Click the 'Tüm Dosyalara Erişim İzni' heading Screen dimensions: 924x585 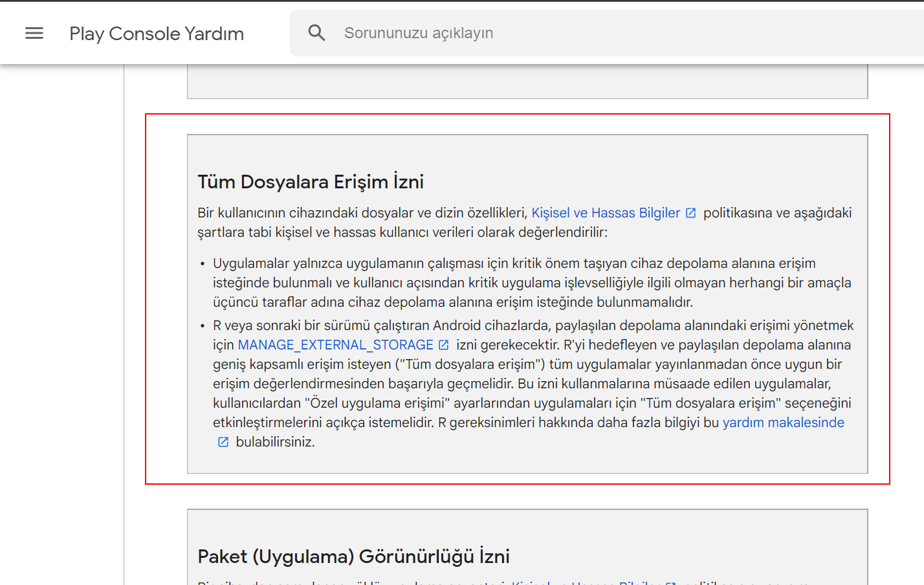pos(311,182)
